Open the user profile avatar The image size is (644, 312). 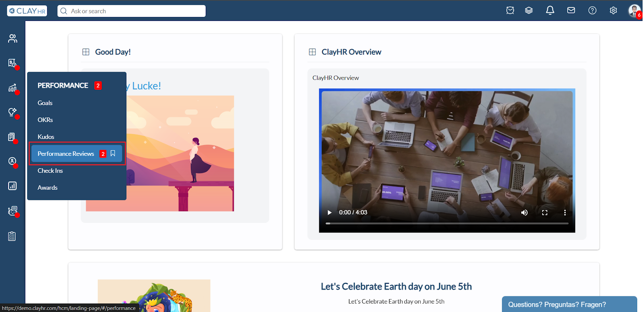point(634,10)
